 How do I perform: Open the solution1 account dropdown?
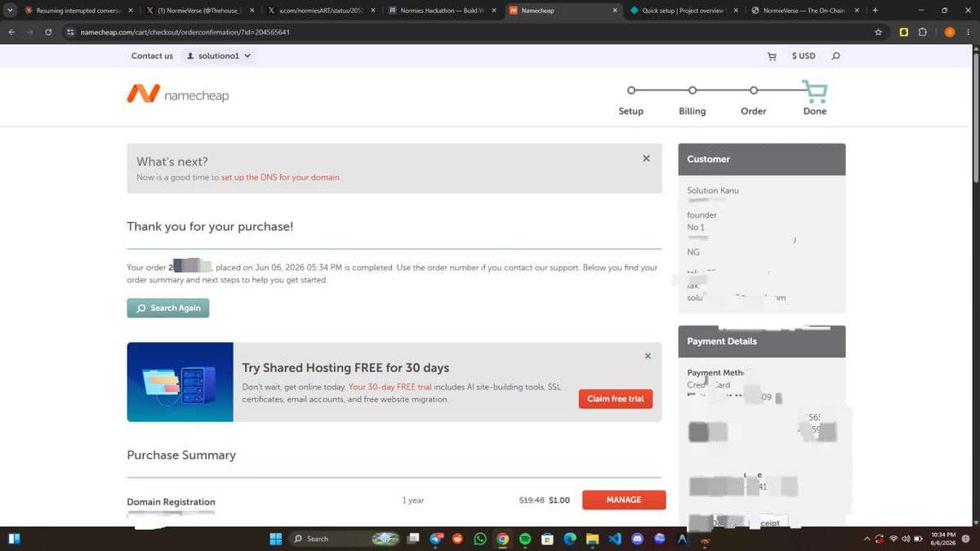pos(218,56)
